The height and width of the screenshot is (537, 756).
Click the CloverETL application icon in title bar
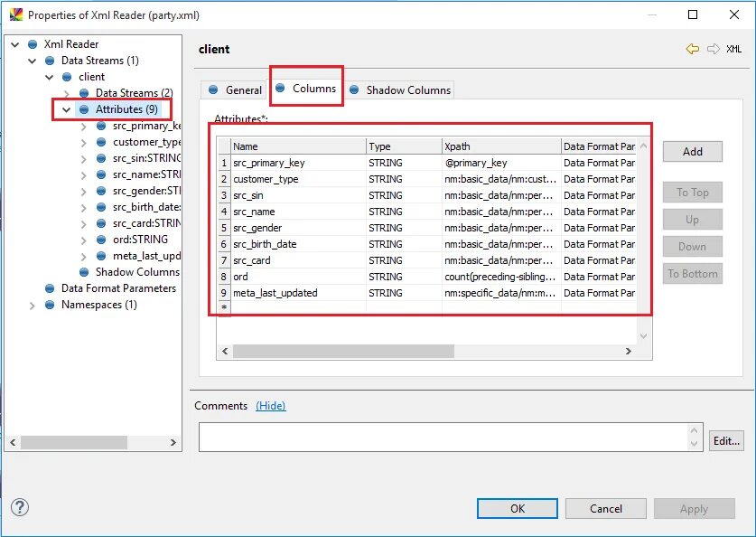pos(14,14)
